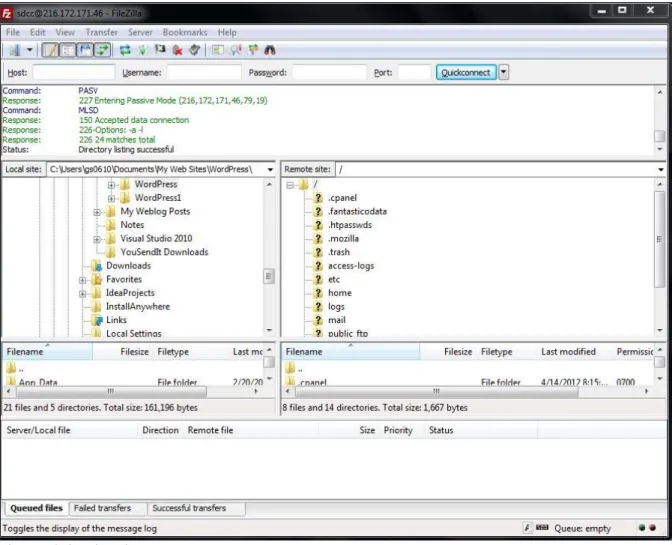Open the File menu

(x=13, y=32)
